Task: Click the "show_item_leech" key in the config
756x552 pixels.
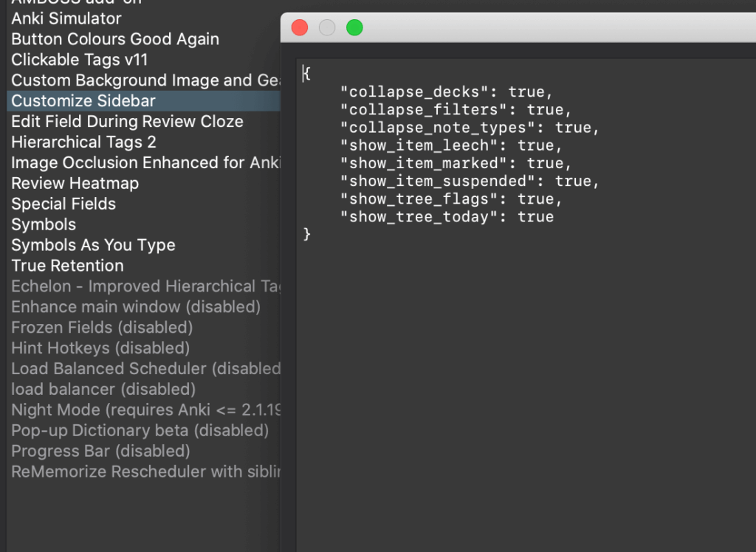Action: (419, 145)
